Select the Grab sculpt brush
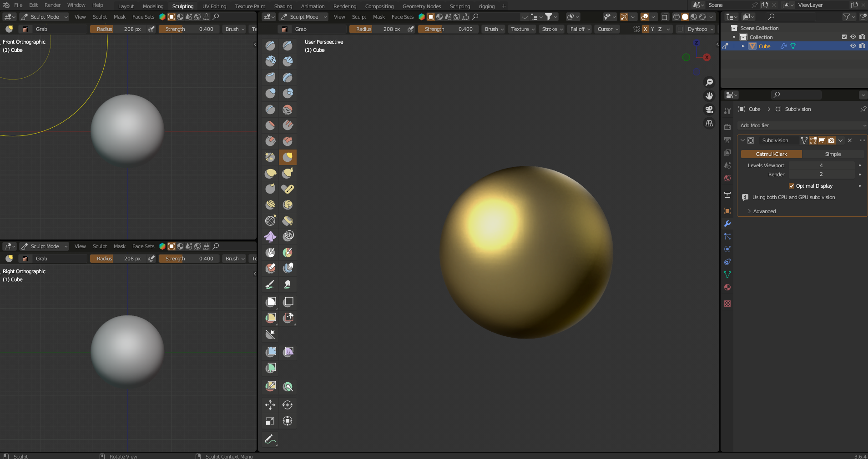Screen dimensions: 868x459 pyautogui.click(x=288, y=157)
